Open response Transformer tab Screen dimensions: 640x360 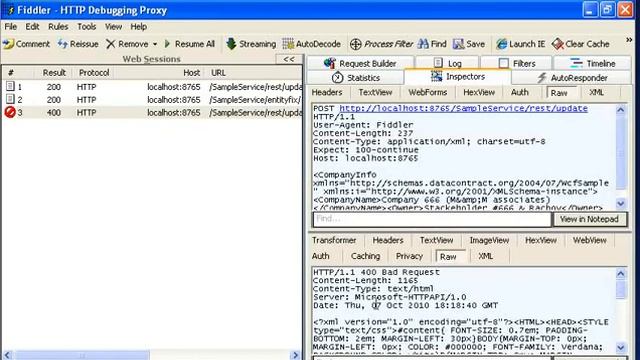pyautogui.click(x=334, y=240)
